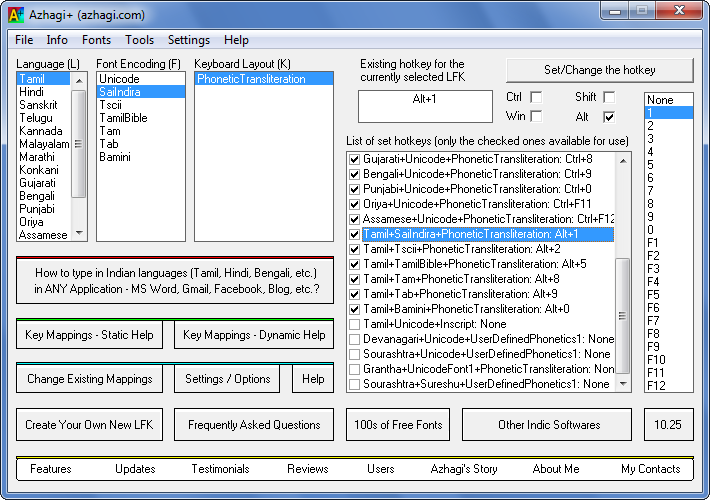Open How to type in Indian languages help
This screenshot has width=710, height=500.
pyautogui.click(x=175, y=281)
